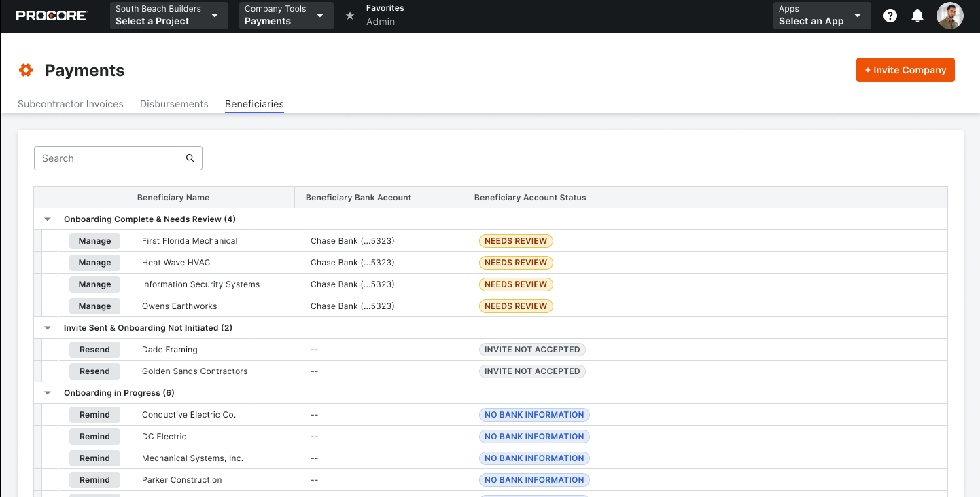Open the South Beach Builders project selector
980x497 pixels.
[169, 15]
